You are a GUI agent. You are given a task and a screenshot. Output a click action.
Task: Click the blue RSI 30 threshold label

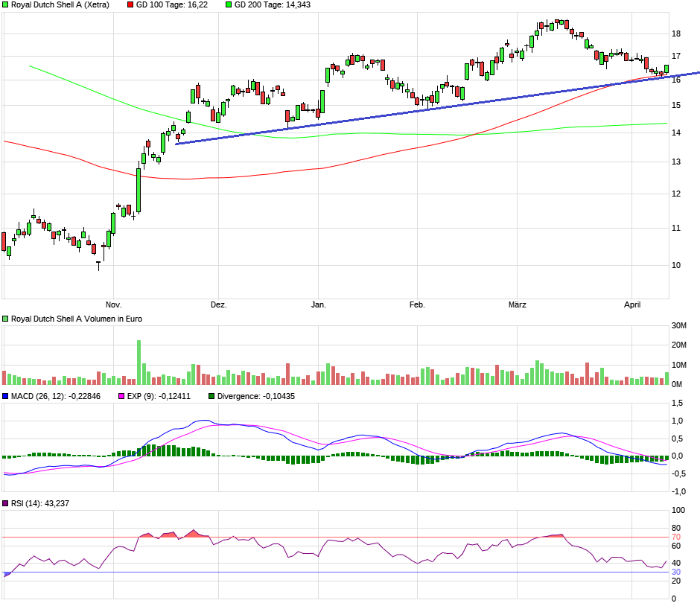coord(676,572)
